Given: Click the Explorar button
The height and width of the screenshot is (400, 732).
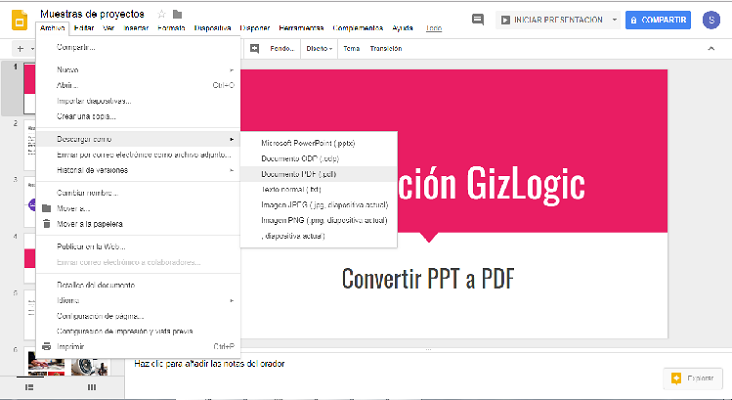Looking at the screenshot, I should tap(693, 378).
